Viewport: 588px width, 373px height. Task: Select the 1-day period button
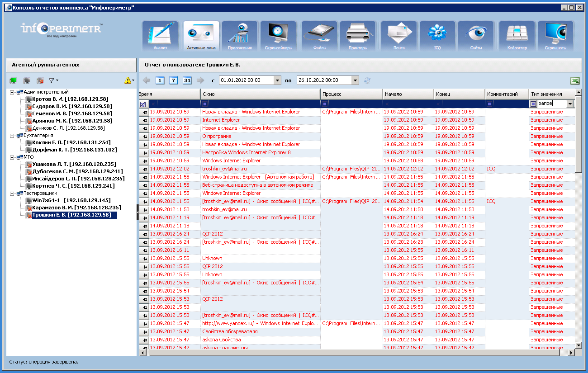pyautogui.click(x=160, y=80)
